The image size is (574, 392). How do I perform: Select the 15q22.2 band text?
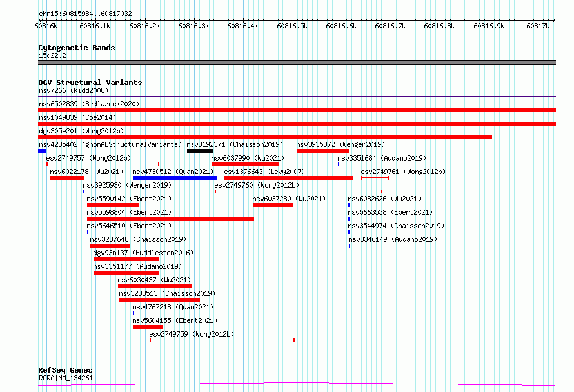52,55
